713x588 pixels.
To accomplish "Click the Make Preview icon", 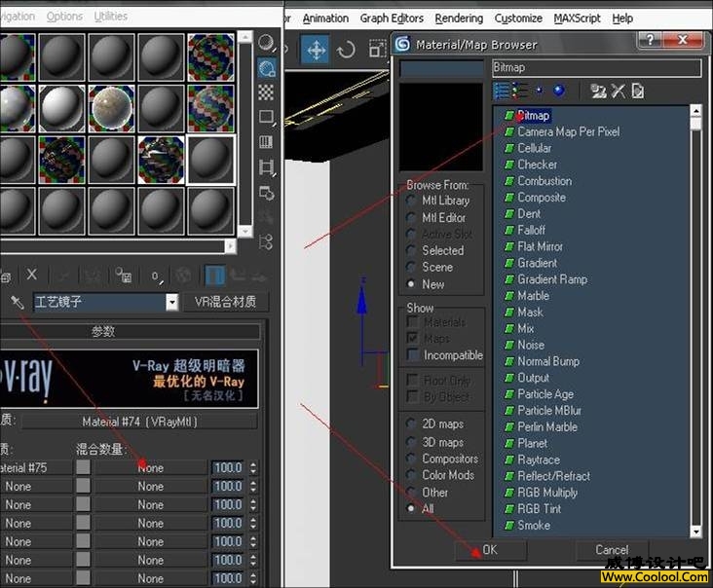I will pos(267,167).
